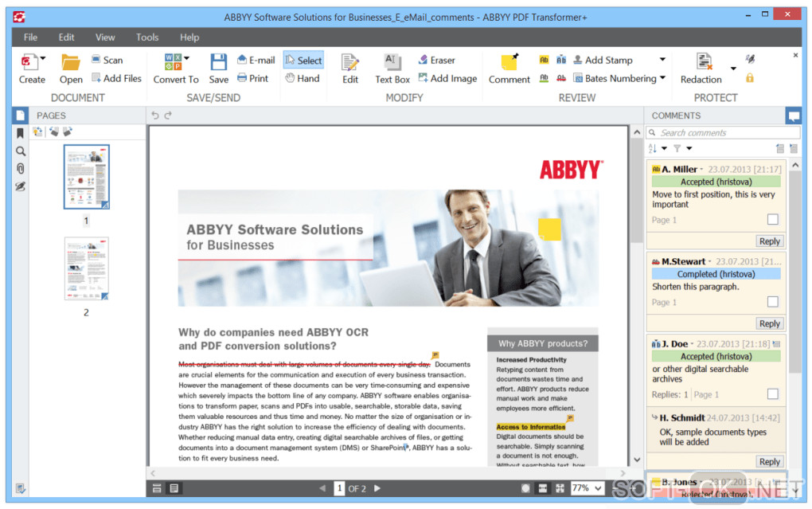Tick checkbox on A. Miller comment
Viewport: 812px width, 509px height.
[773, 219]
